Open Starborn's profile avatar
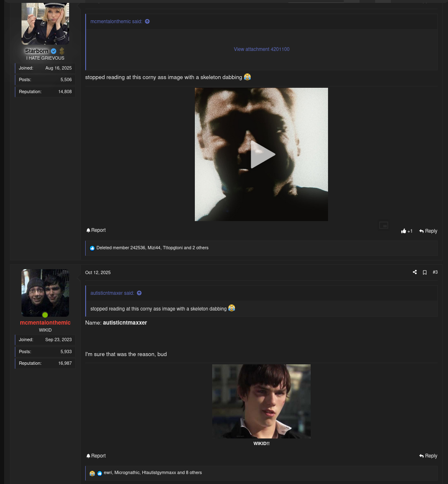 pyautogui.click(x=45, y=24)
